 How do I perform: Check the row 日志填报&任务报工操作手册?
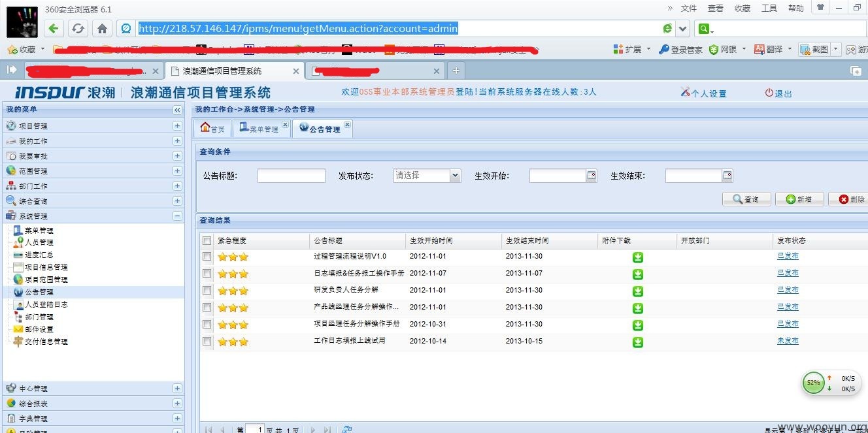(207, 274)
